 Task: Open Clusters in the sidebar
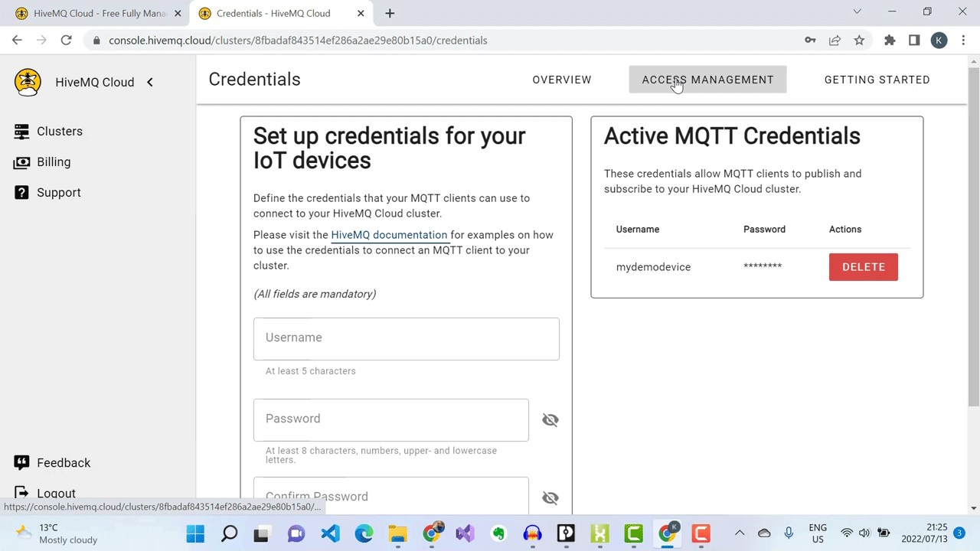tap(49, 132)
